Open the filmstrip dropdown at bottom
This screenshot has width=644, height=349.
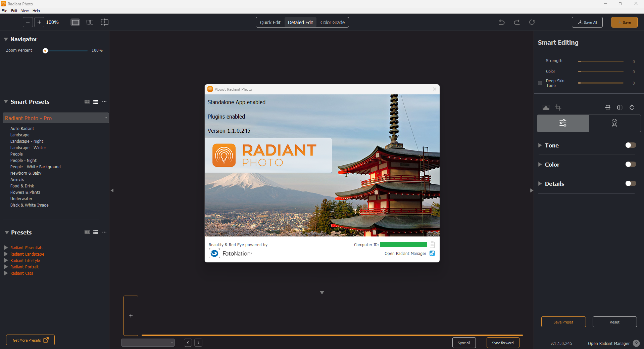pos(148,343)
